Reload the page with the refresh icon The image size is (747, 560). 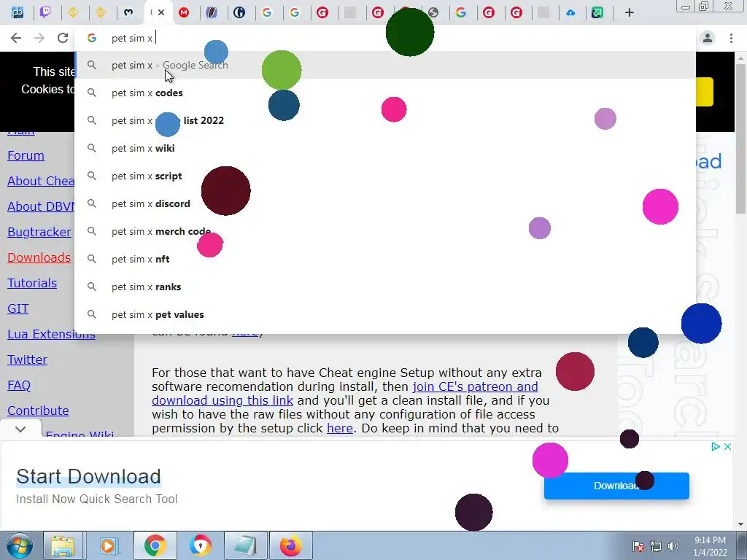pos(63,38)
